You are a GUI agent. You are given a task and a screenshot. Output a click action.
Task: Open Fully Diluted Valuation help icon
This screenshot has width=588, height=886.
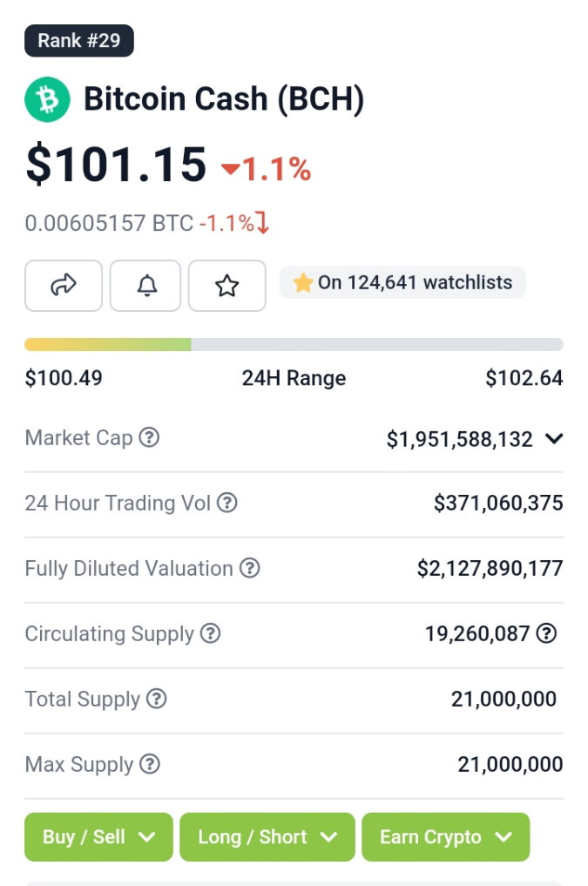pyautogui.click(x=250, y=568)
